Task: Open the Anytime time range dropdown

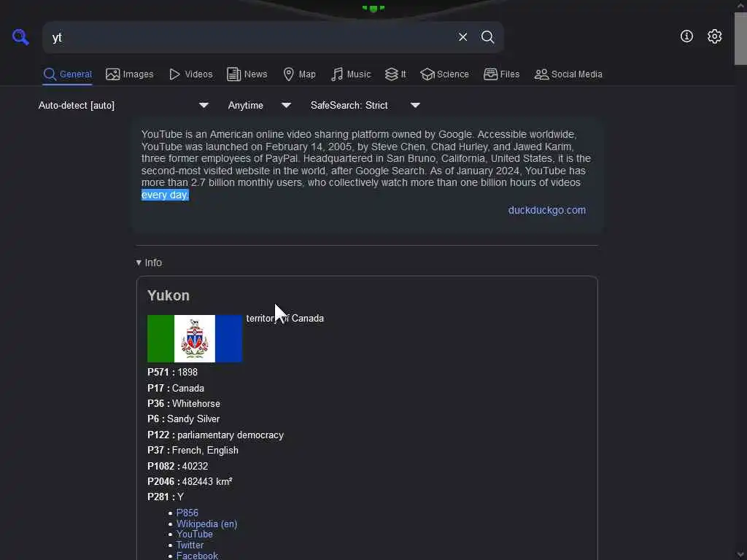Action: [259, 105]
